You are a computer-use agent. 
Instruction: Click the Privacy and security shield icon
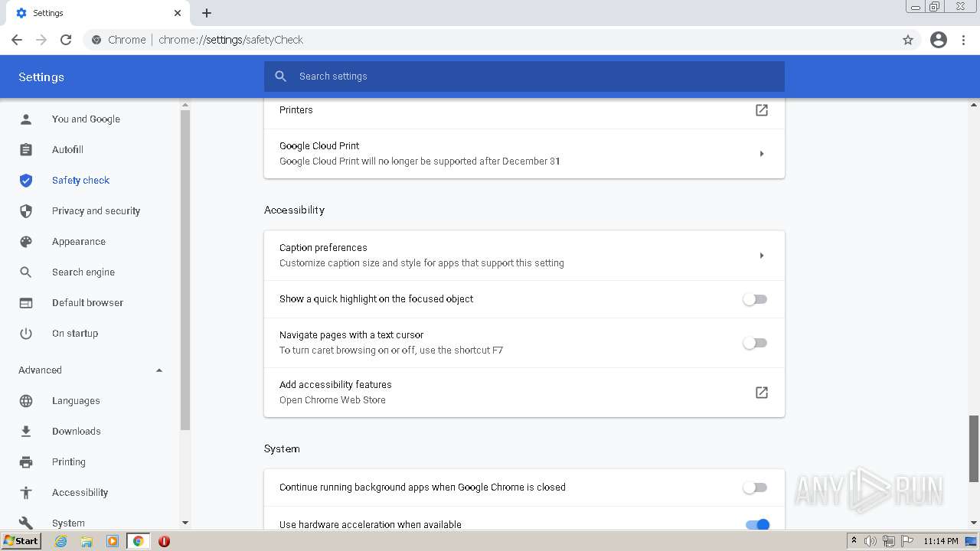point(26,211)
